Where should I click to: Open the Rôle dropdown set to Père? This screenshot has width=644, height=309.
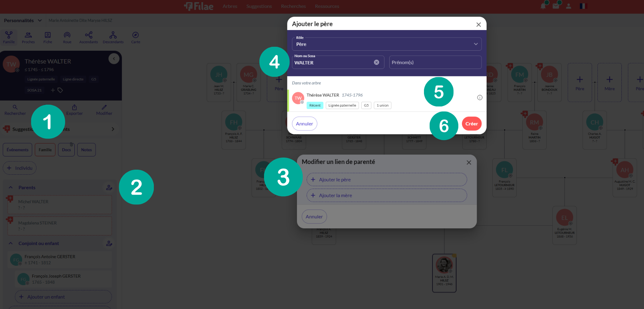[x=386, y=44]
